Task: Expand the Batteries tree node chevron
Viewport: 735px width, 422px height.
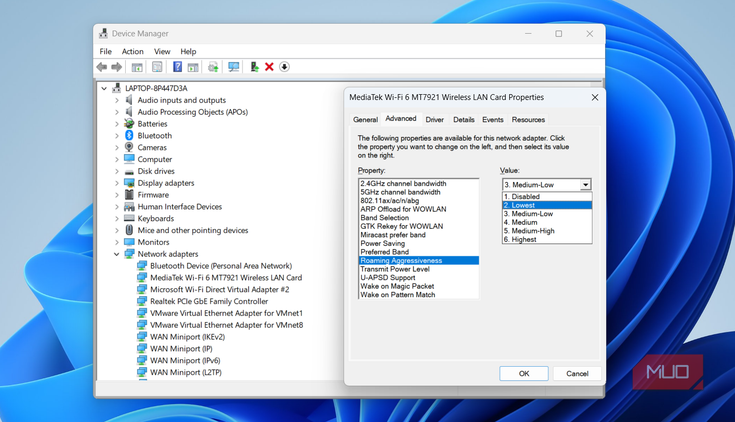Action: (117, 124)
